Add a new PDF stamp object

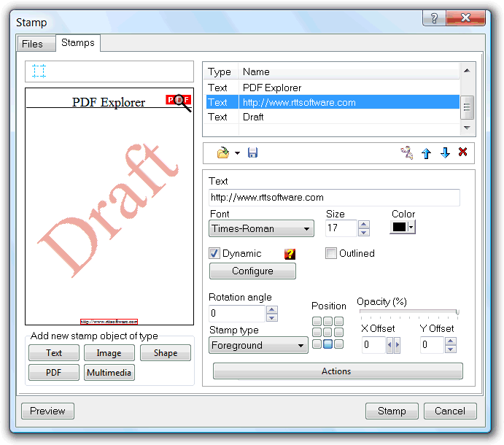[x=54, y=373]
